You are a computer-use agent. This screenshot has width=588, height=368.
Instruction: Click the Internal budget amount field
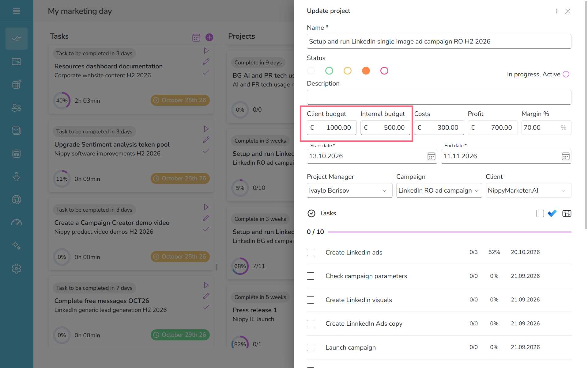[385, 128]
